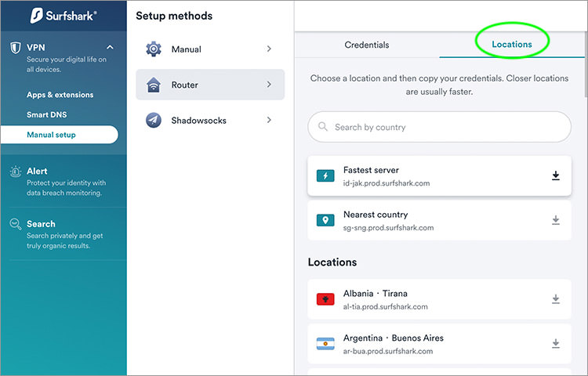This screenshot has width=588, height=376.
Task: Click the Search magnifier sidebar icon
Action: coord(16,224)
